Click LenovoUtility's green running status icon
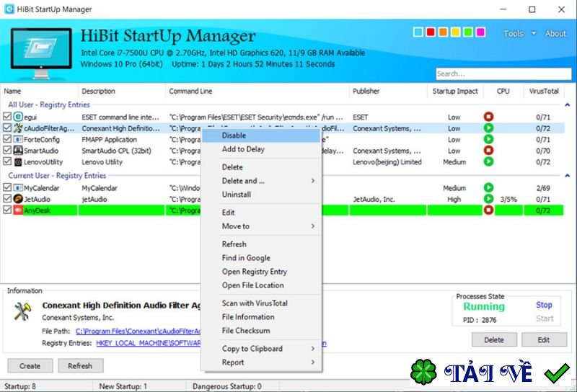577x392 pixels. pyautogui.click(x=488, y=162)
